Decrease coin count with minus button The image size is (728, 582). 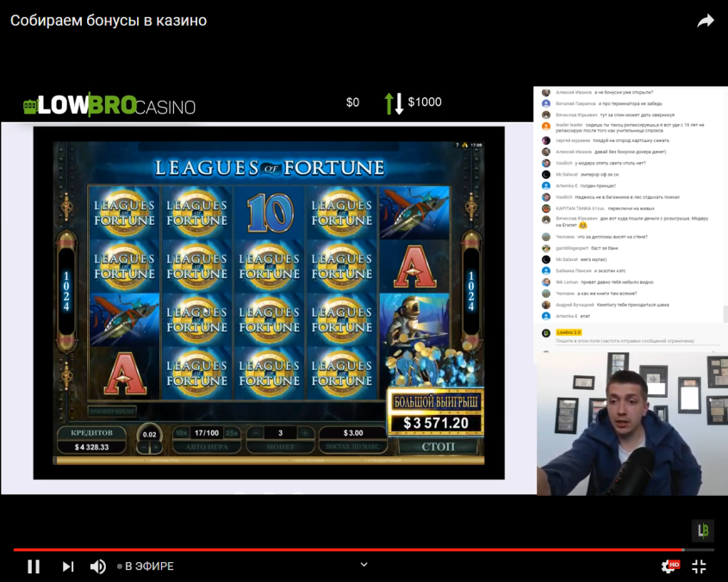point(256,433)
